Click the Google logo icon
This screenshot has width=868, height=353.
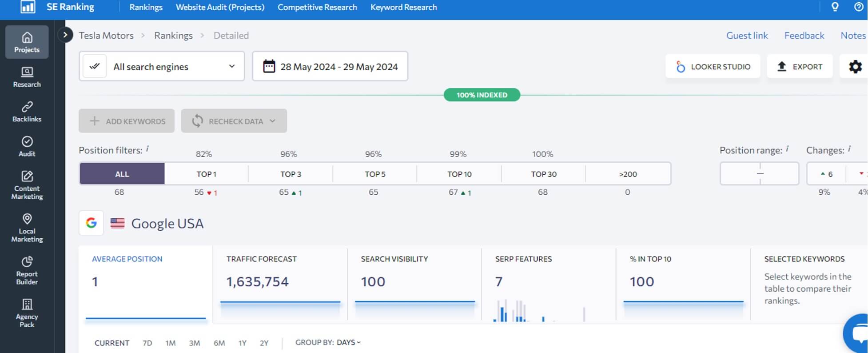coord(91,223)
